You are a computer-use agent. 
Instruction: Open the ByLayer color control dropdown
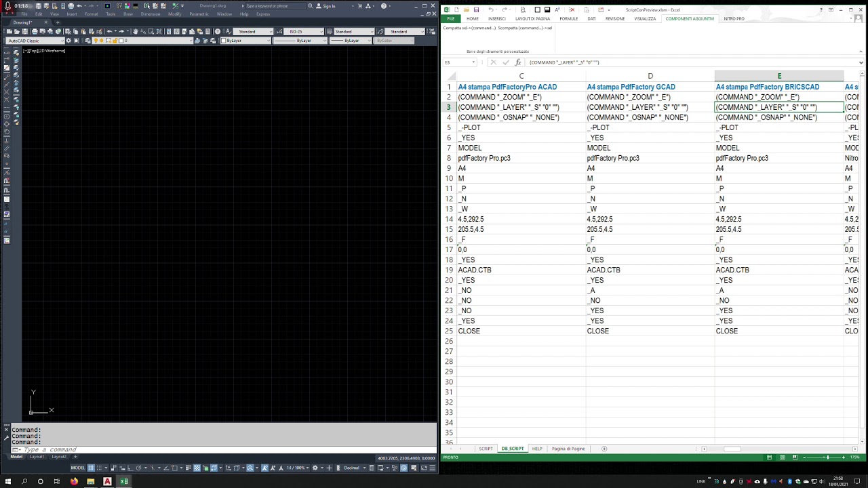[x=247, y=41]
